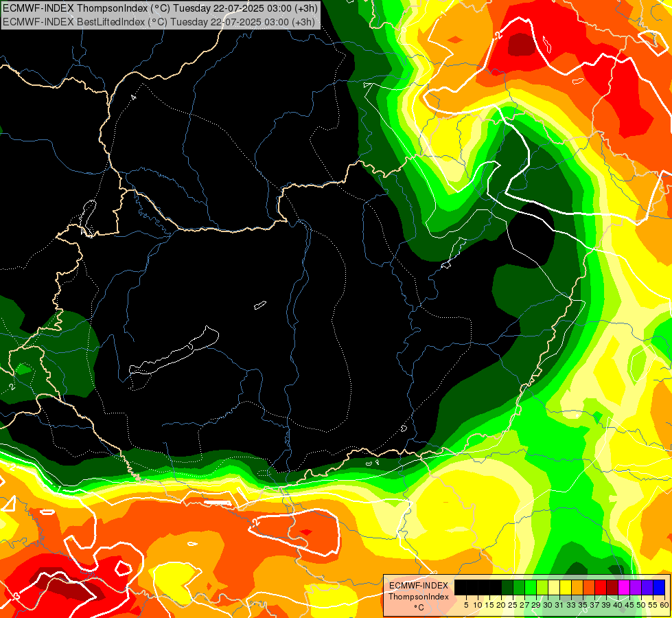Click the legend scale label 35
This screenshot has height=618, width=672.
pos(583,605)
